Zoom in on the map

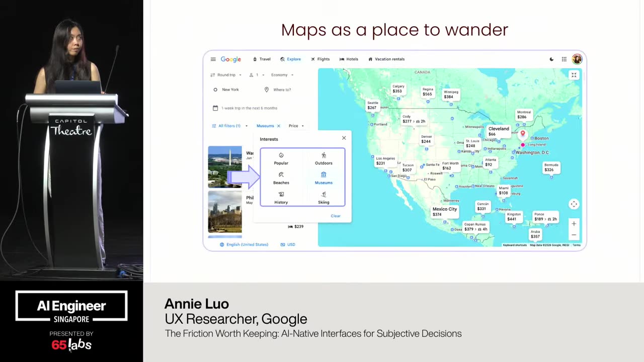[x=574, y=224]
